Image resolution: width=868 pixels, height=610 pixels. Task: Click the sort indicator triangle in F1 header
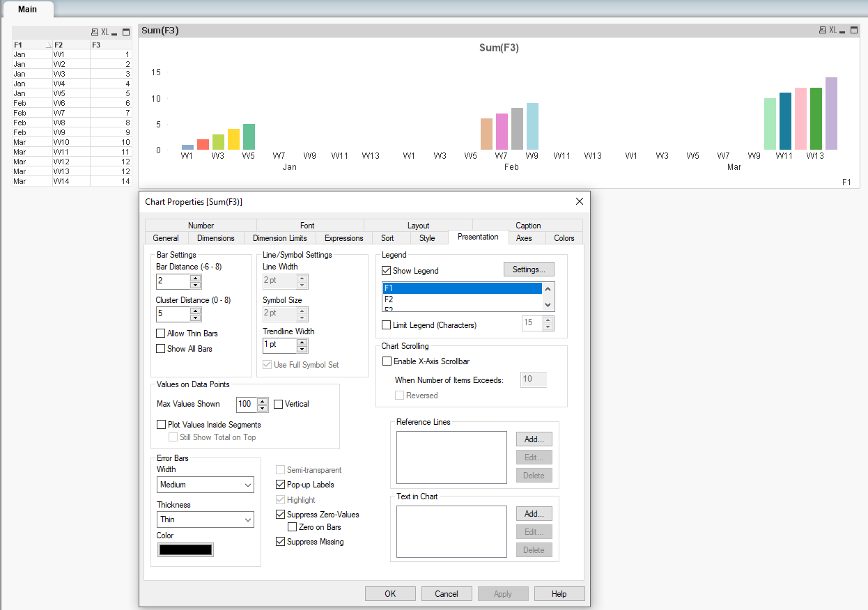49,45
